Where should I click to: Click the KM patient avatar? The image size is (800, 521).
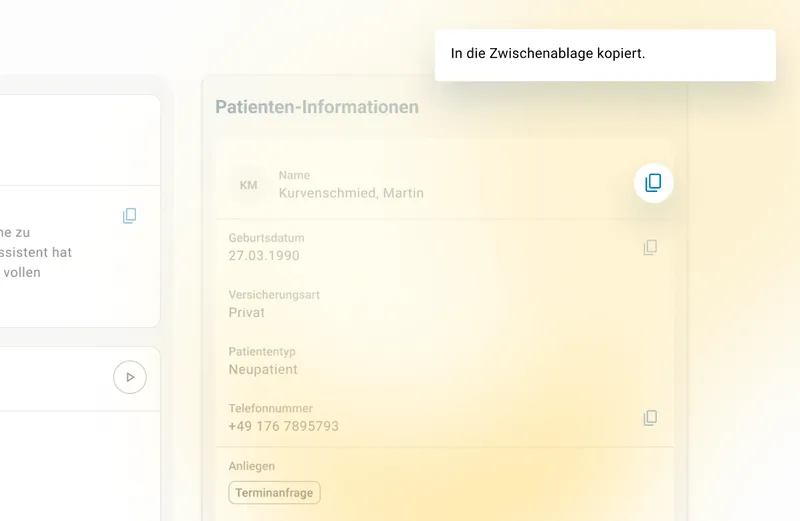[248, 185]
